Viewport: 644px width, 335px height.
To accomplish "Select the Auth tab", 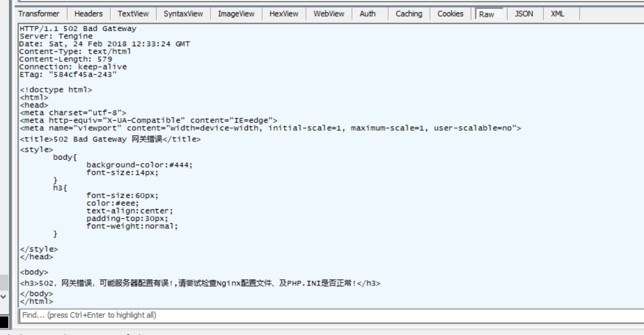I will point(368,14).
